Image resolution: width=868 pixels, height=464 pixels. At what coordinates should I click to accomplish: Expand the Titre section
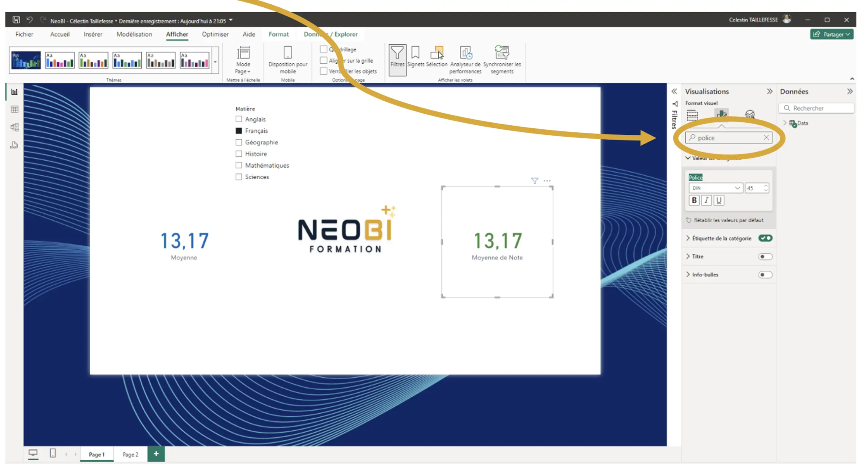pyautogui.click(x=688, y=256)
